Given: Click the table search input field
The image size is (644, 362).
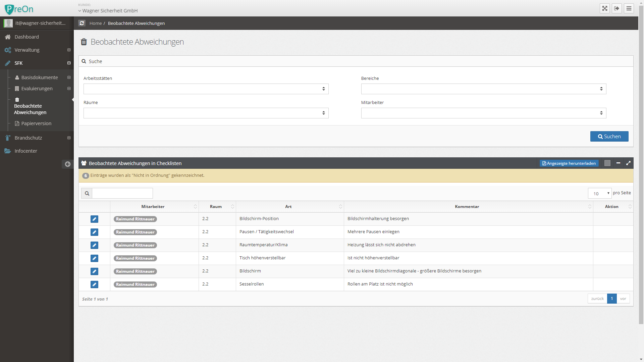Looking at the screenshot, I should point(122,193).
